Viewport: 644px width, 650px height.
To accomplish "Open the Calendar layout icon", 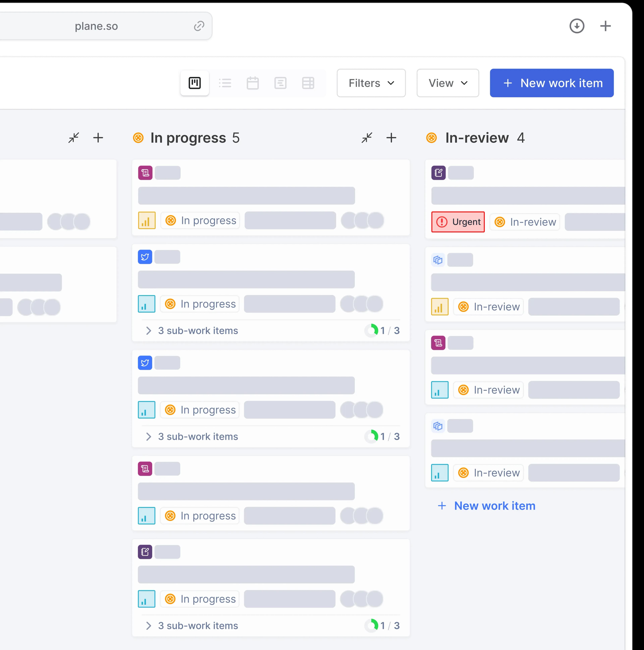I will tap(253, 83).
